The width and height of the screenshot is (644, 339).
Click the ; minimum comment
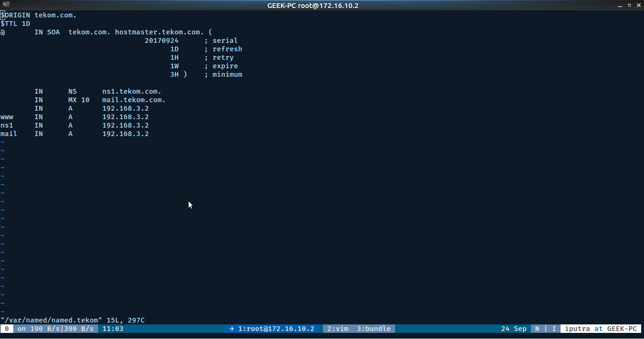click(x=223, y=74)
